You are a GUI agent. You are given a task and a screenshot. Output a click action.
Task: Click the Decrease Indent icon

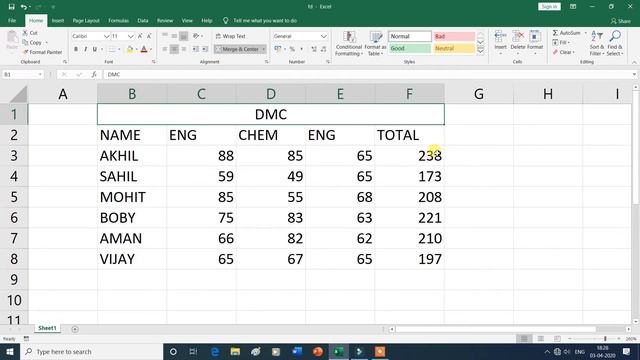pos(196,49)
